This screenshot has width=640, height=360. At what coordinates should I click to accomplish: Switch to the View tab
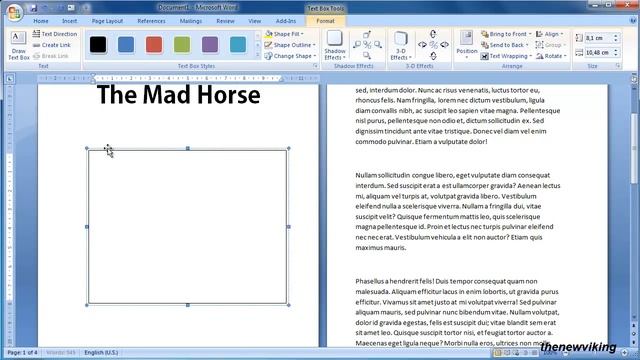pyautogui.click(x=254, y=21)
